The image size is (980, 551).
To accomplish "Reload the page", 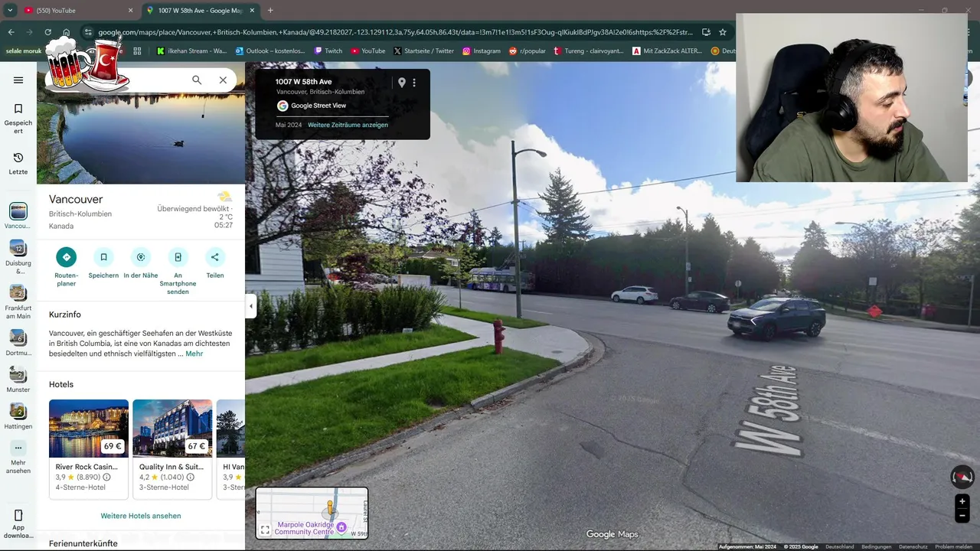I will click(47, 32).
